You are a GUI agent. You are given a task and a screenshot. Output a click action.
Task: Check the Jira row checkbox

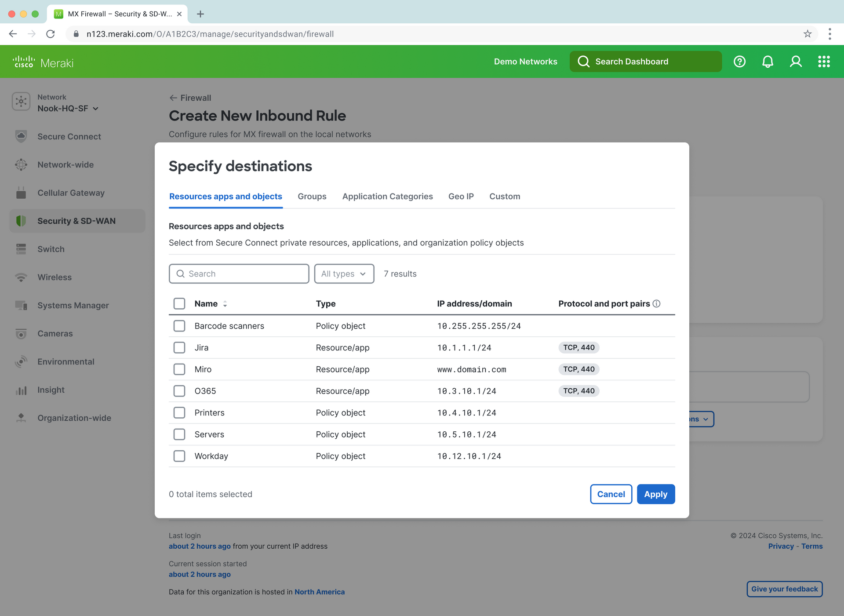pyautogui.click(x=179, y=348)
